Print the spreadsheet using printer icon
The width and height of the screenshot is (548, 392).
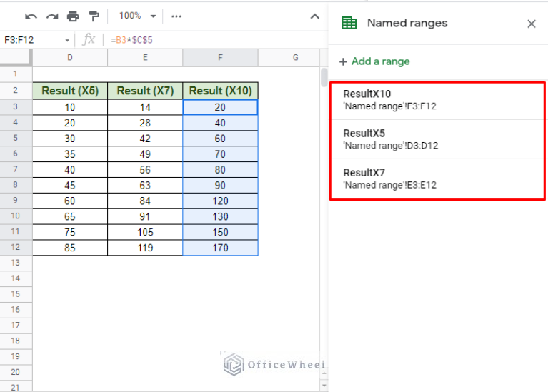pyautogui.click(x=73, y=16)
